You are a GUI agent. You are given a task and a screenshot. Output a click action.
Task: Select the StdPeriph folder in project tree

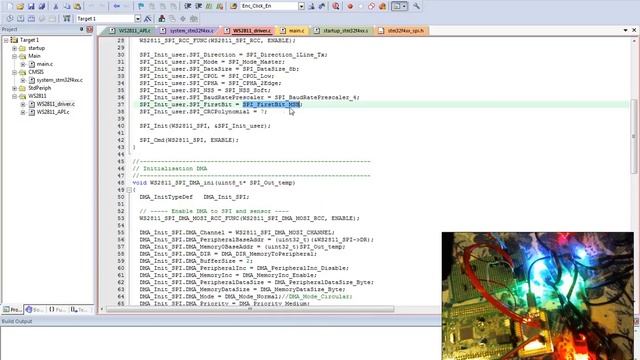point(40,88)
